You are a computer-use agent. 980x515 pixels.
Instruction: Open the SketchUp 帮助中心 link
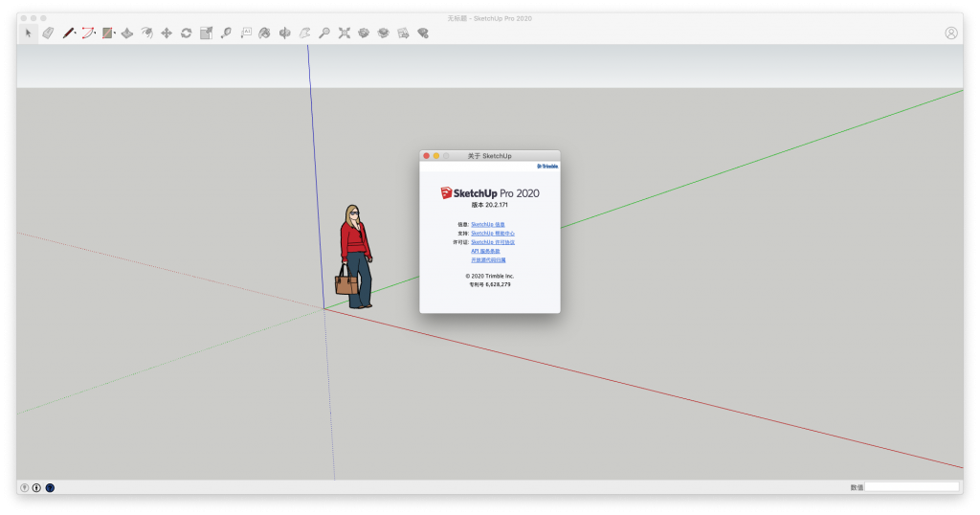point(493,234)
